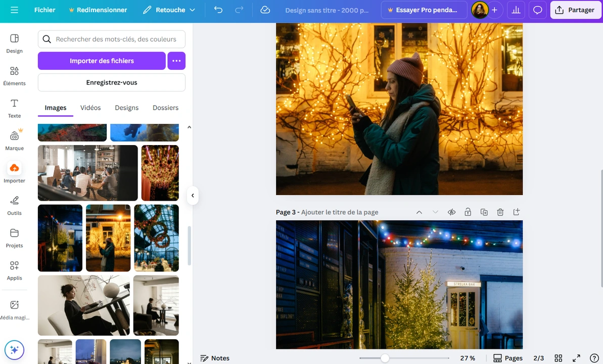The width and height of the screenshot is (603, 364).
Task: Move Page 3 down with the chevron
Action: (x=435, y=212)
